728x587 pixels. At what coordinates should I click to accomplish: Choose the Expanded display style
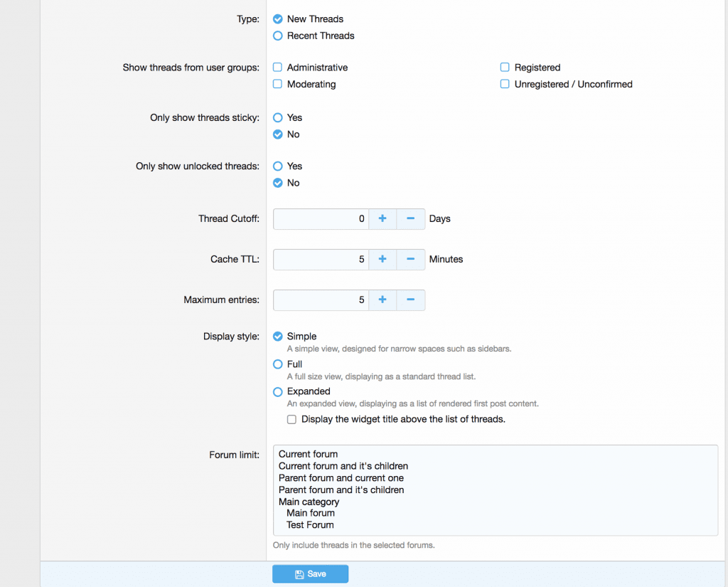278,391
